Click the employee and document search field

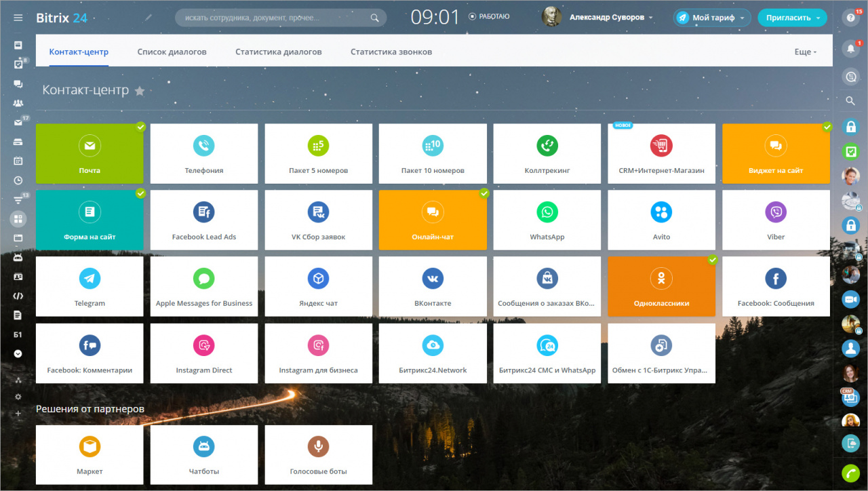(x=275, y=18)
